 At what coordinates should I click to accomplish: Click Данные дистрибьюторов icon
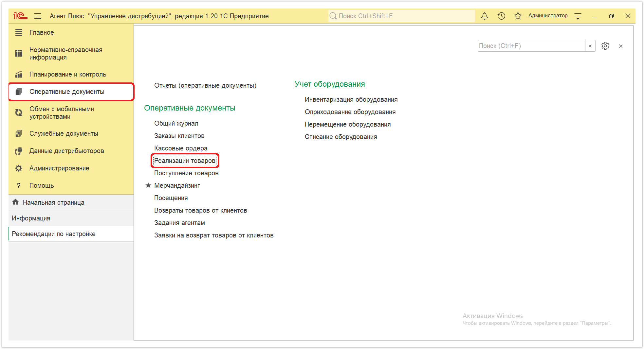[x=19, y=151]
